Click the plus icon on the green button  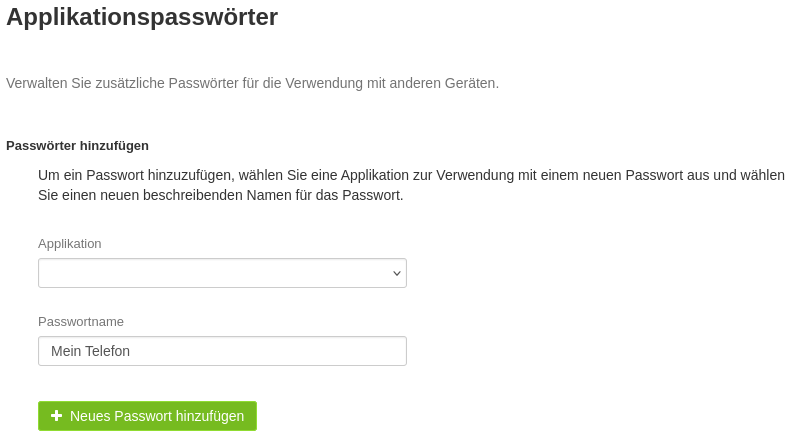pyautogui.click(x=56, y=415)
